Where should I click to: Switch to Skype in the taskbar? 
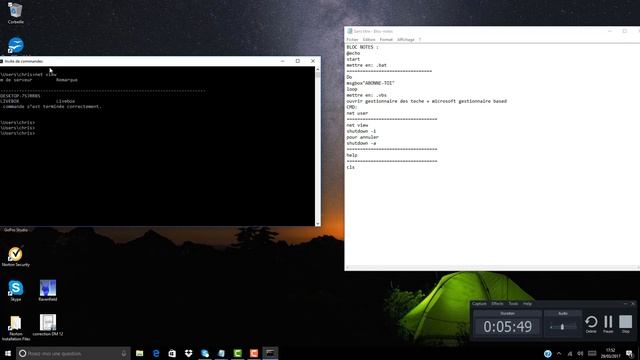205,353
